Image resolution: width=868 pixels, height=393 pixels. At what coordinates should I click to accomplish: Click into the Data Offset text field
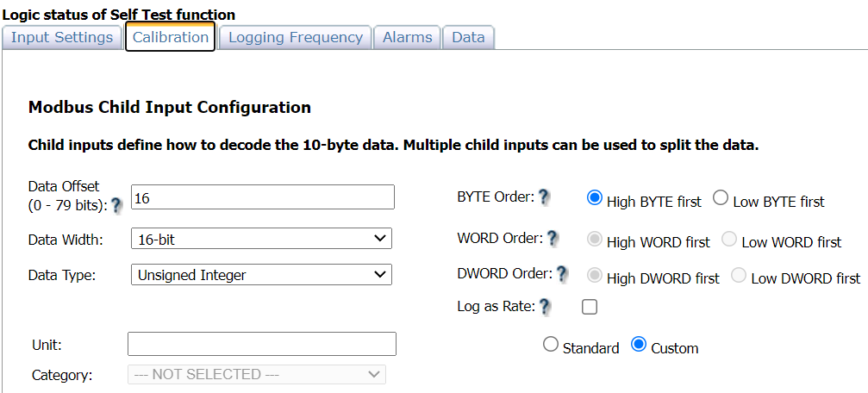coord(262,197)
